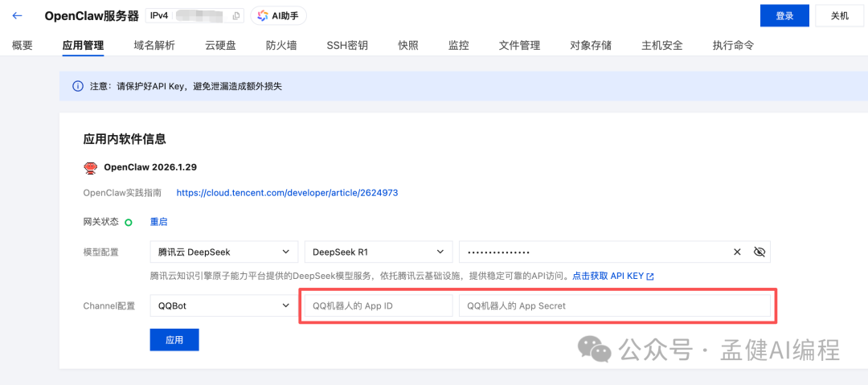The height and width of the screenshot is (385, 868).
Task: Toggle API key visibility eye icon
Action: [x=759, y=252]
